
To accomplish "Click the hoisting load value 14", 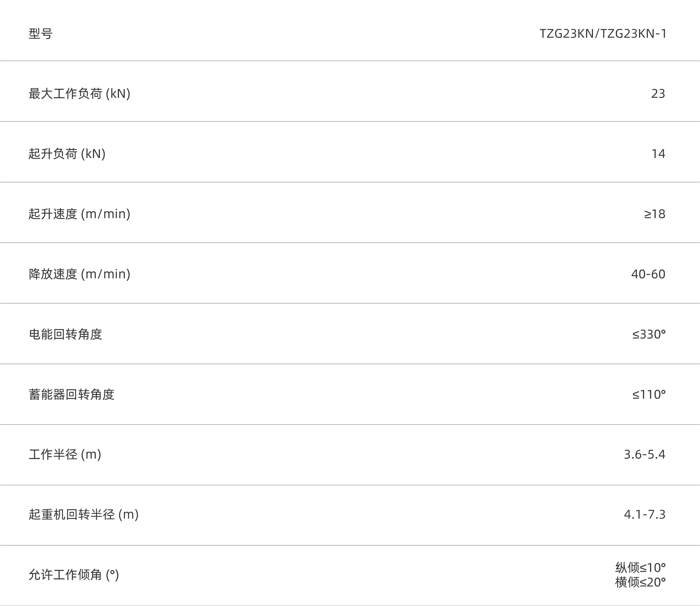I will pyautogui.click(x=658, y=154).
